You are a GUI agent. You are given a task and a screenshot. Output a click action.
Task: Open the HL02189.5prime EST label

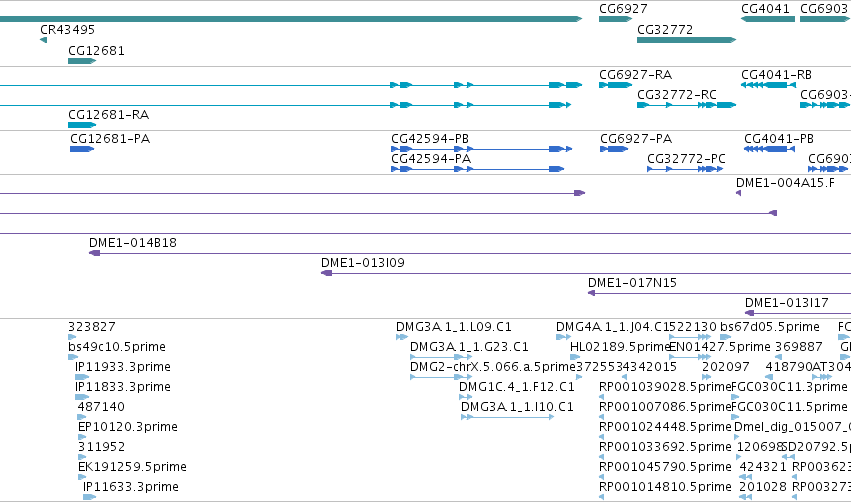click(x=620, y=347)
